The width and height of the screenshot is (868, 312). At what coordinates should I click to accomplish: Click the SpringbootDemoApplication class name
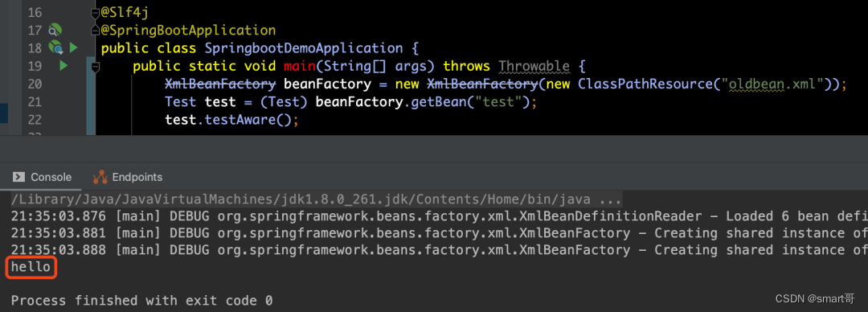pyautogui.click(x=303, y=48)
